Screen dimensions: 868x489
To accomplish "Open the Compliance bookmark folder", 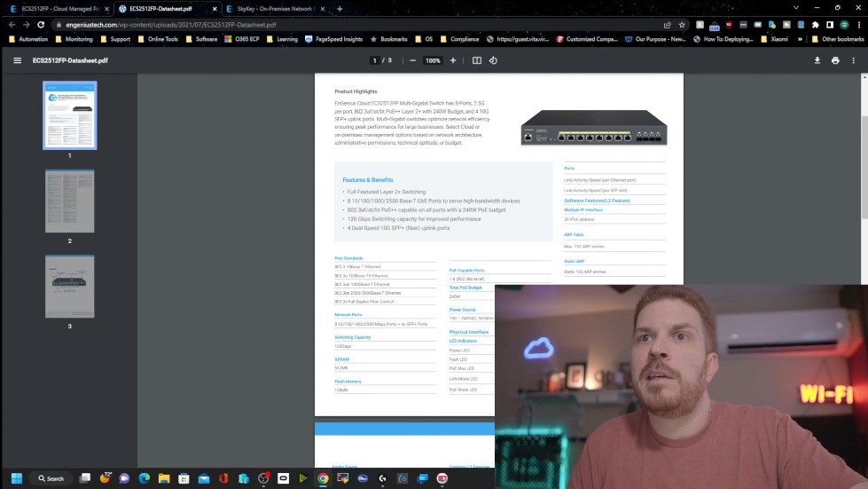I will click(459, 39).
